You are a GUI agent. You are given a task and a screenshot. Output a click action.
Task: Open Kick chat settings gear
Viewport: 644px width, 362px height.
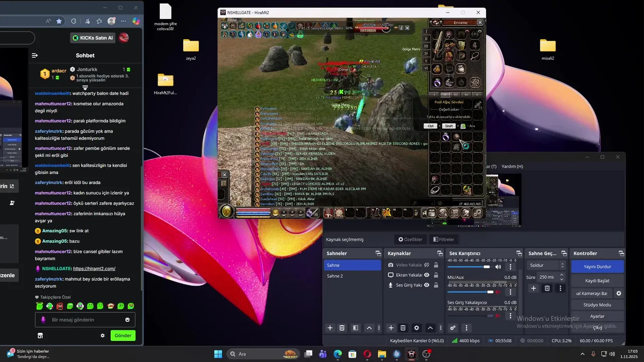point(103,335)
